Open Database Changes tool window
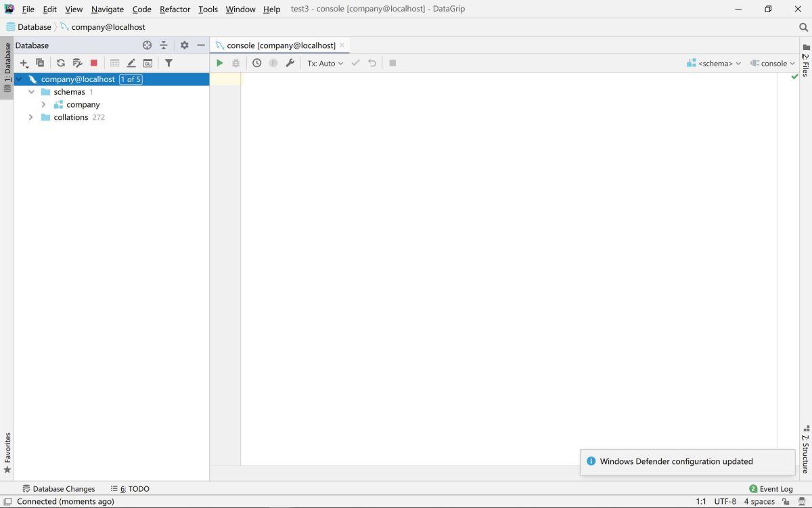Viewport: 812px width, 508px height. [58, 488]
